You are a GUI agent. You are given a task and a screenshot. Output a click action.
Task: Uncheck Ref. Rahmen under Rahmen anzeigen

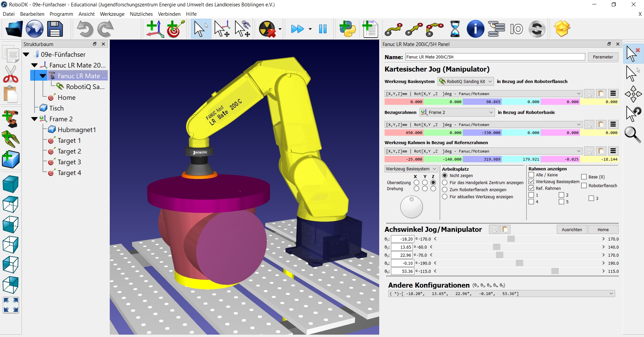[532, 188]
